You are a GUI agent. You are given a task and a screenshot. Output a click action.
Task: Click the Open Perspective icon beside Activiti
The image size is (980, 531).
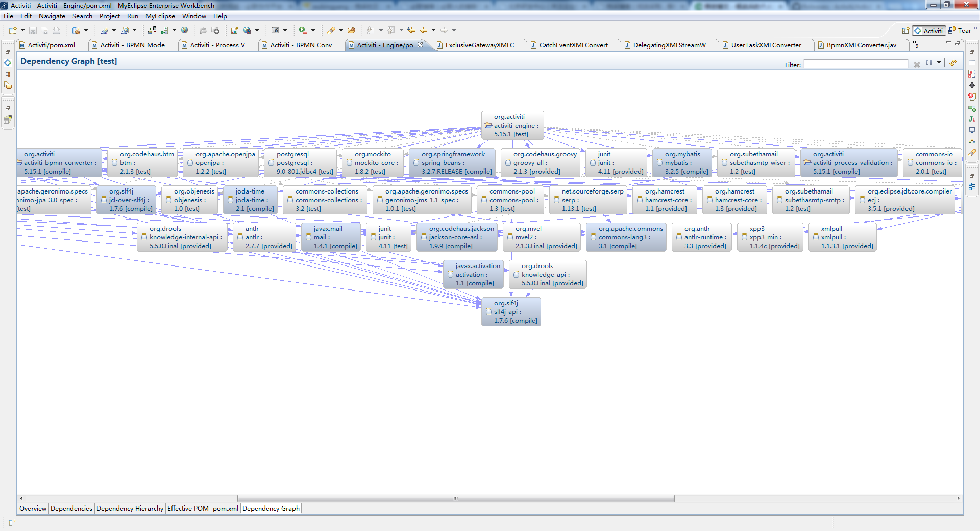point(905,31)
